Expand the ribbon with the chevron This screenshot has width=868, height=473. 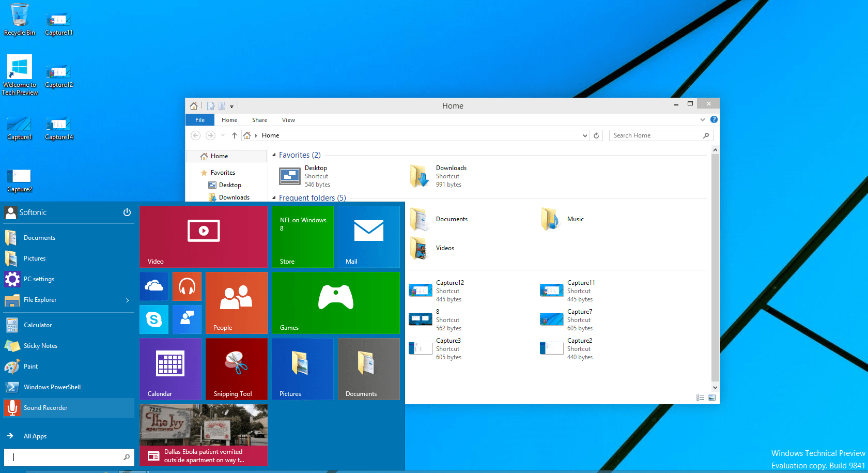(x=702, y=119)
